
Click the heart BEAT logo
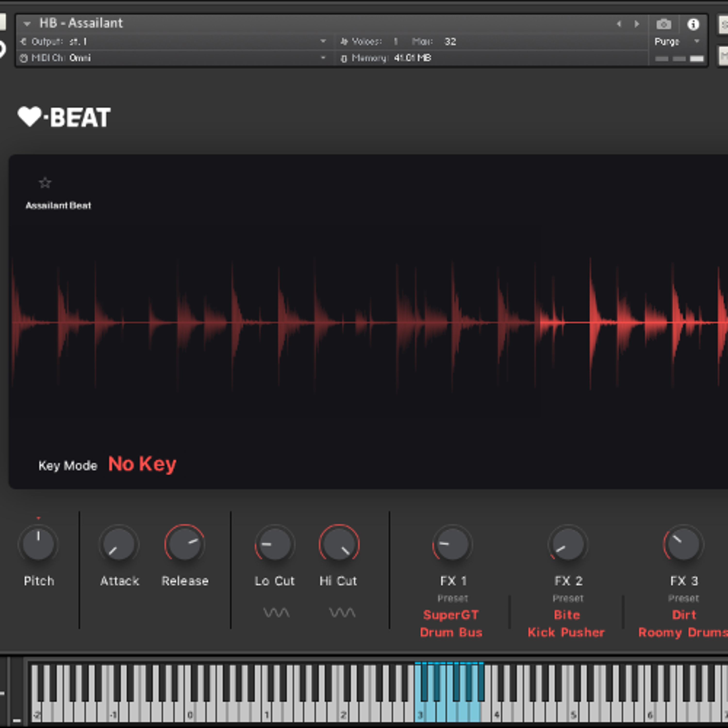click(64, 117)
